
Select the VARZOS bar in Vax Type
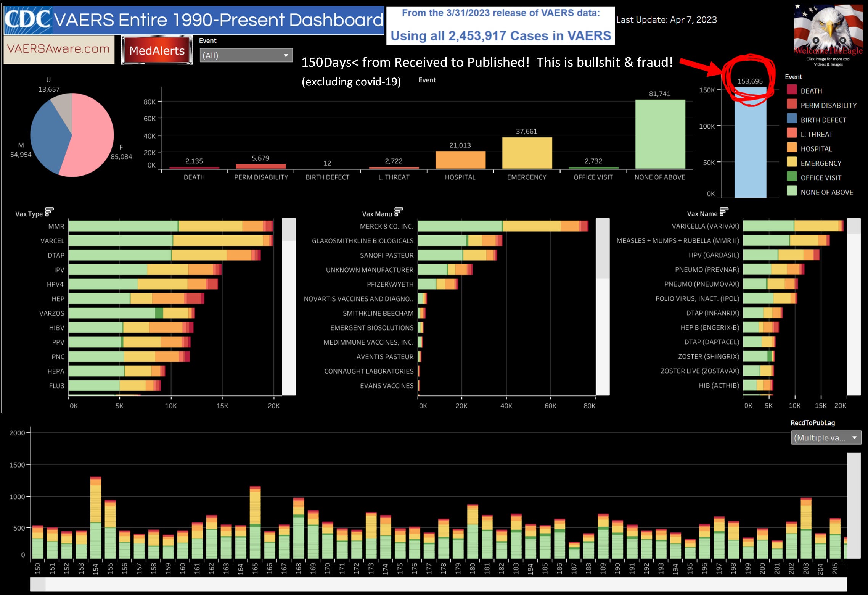(132, 313)
